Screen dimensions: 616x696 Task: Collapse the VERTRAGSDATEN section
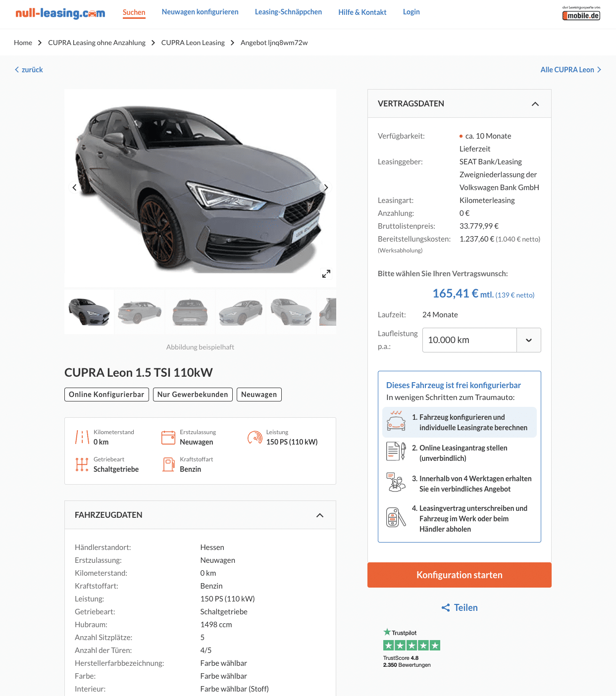tap(535, 104)
